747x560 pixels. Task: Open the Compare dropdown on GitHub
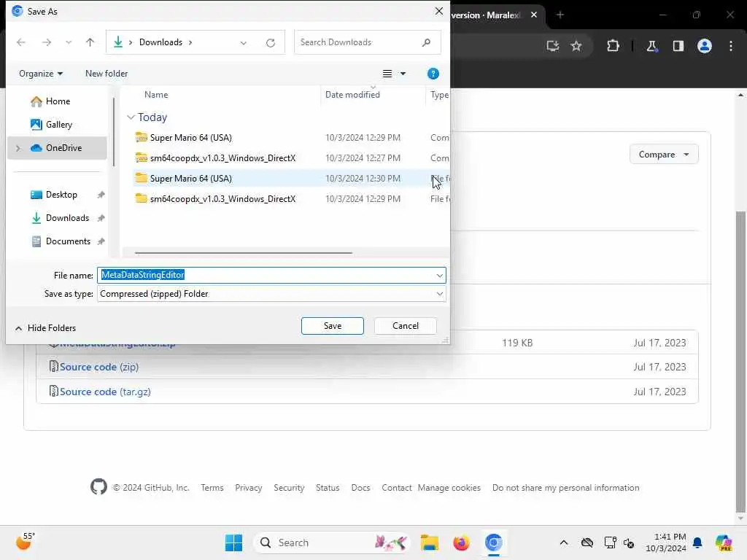pyautogui.click(x=664, y=155)
